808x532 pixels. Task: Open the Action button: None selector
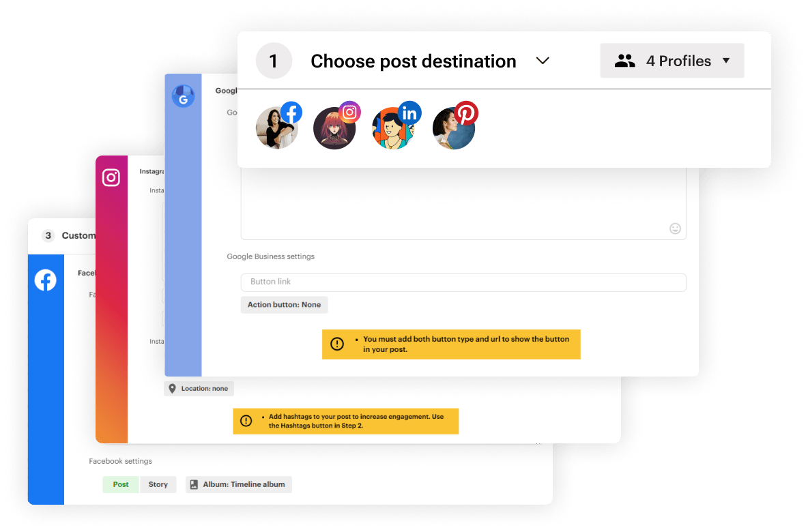tap(284, 304)
